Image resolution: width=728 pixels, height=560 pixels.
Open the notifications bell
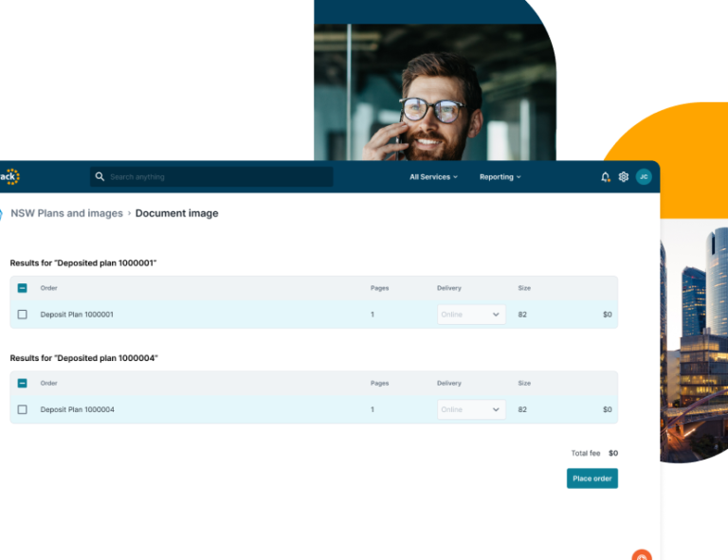[605, 177]
